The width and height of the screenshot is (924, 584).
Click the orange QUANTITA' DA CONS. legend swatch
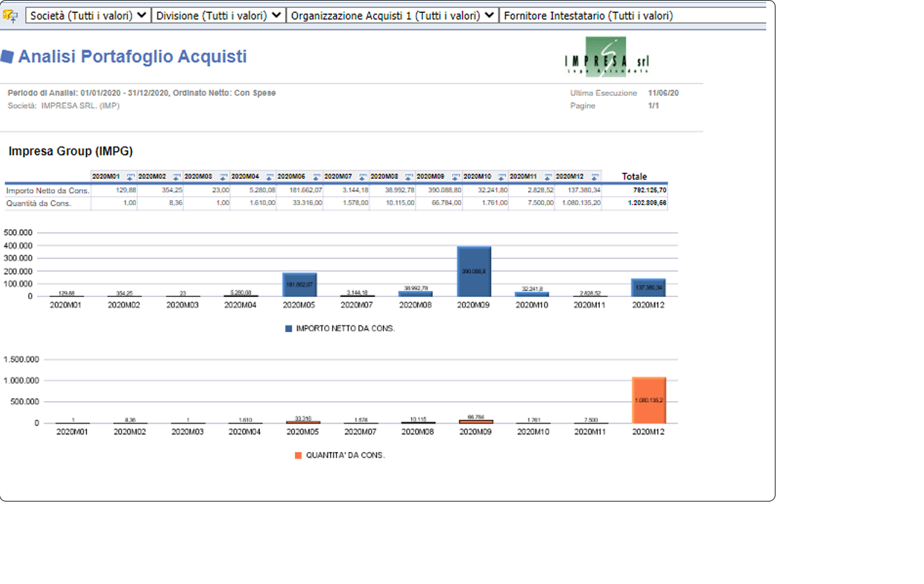click(x=298, y=455)
